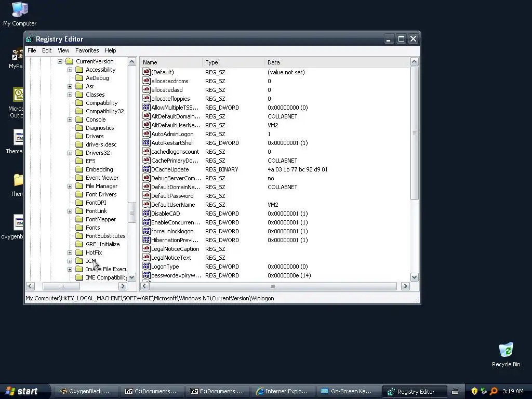Select the drivers.desc folder icon

point(79,144)
